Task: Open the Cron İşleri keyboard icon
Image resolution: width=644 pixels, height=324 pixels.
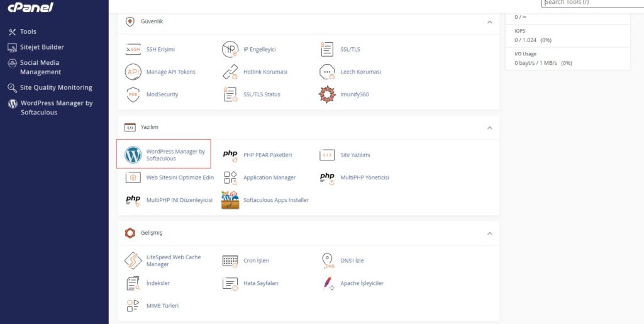Action: [x=230, y=260]
